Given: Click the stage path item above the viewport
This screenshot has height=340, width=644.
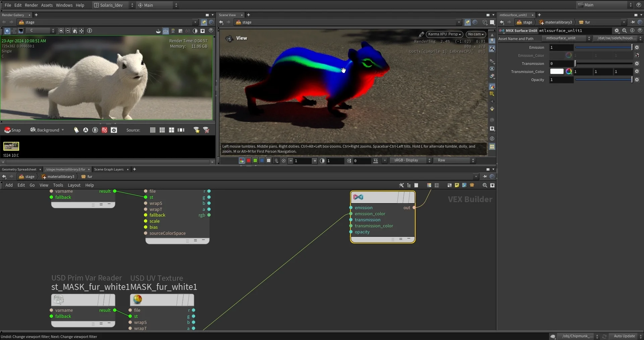Looking at the screenshot, I should click(x=247, y=22).
